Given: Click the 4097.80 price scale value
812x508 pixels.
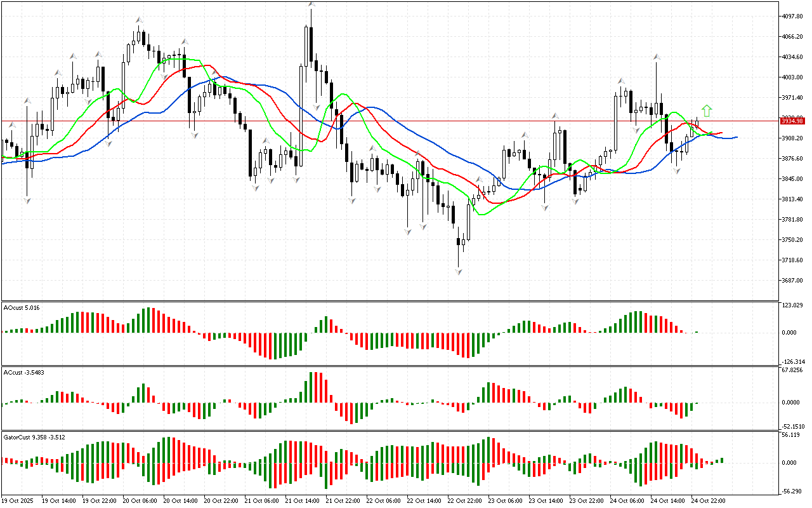Looking at the screenshot, I should 793,16.
